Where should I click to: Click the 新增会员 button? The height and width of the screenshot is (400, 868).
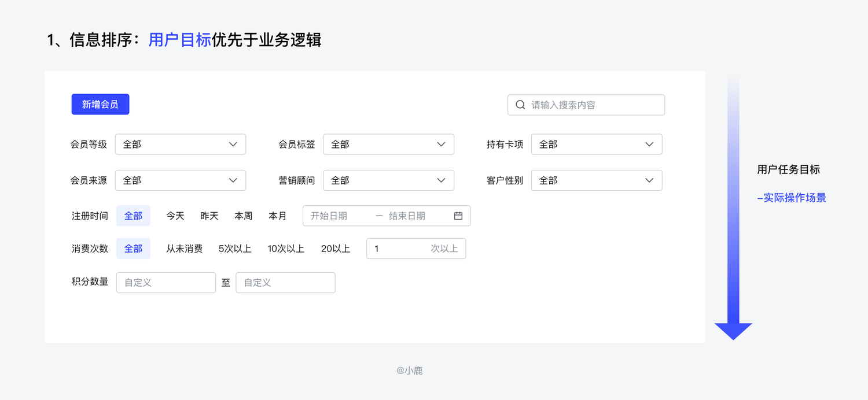click(100, 104)
